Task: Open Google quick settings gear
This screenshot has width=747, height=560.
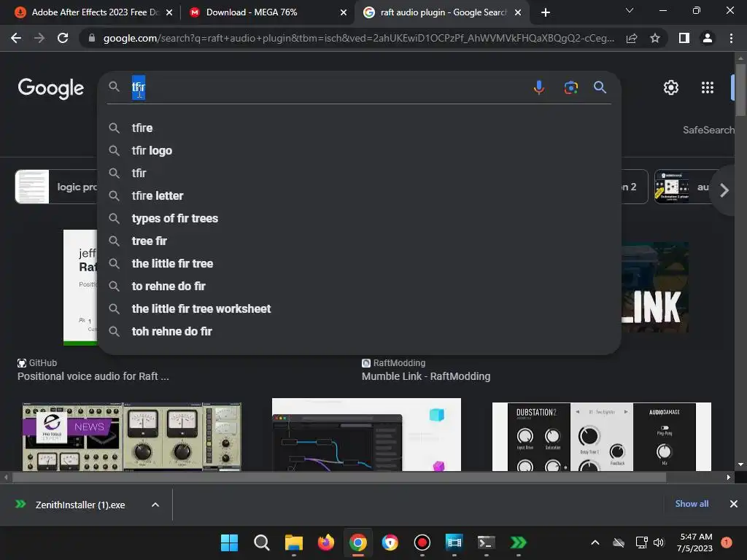Action: pos(671,87)
